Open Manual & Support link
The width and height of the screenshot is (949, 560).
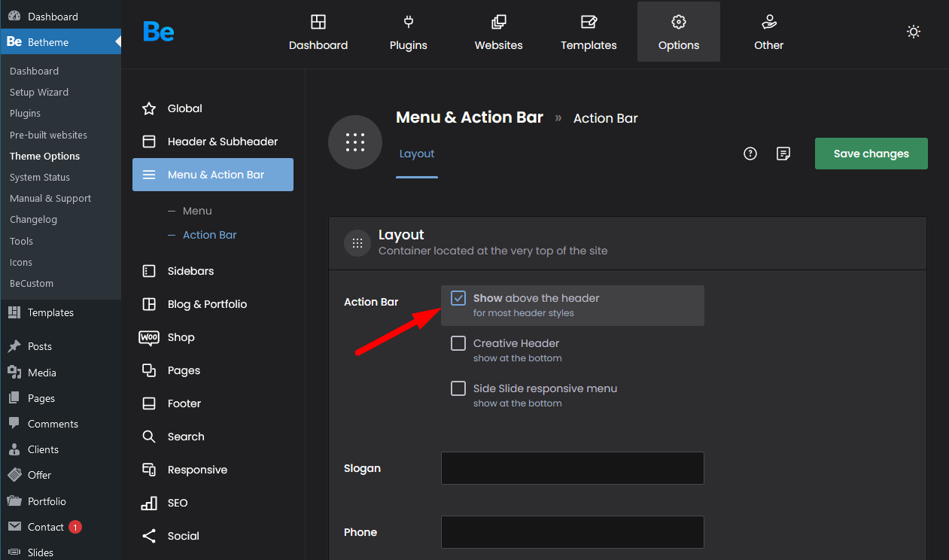pos(50,198)
